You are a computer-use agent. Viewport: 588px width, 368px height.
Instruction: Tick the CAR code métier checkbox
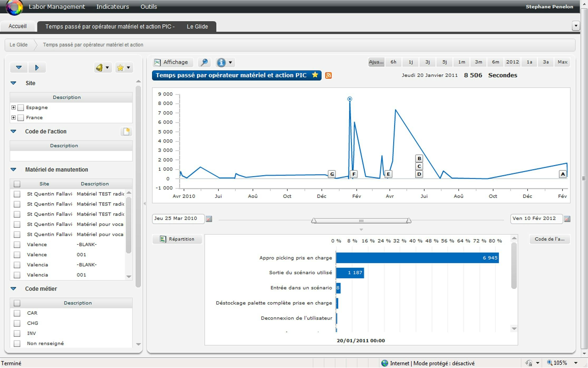pos(17,313)
